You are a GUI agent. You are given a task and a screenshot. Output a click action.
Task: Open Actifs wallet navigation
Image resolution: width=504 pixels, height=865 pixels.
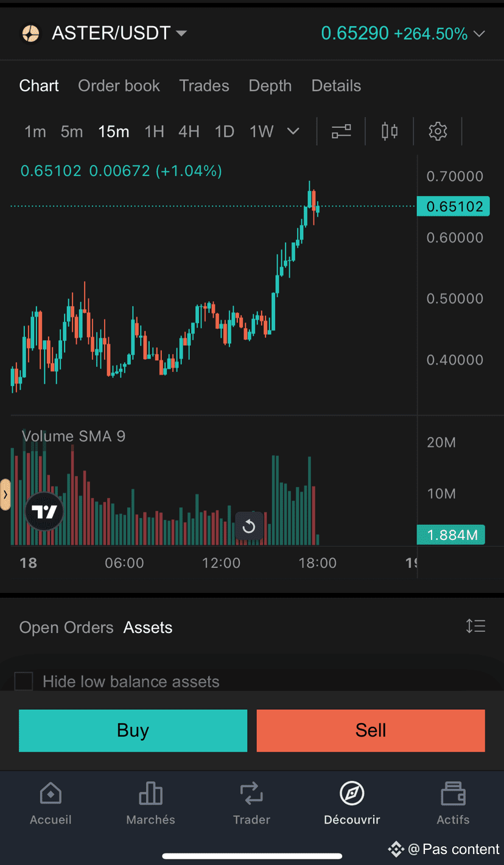(453, 804)
